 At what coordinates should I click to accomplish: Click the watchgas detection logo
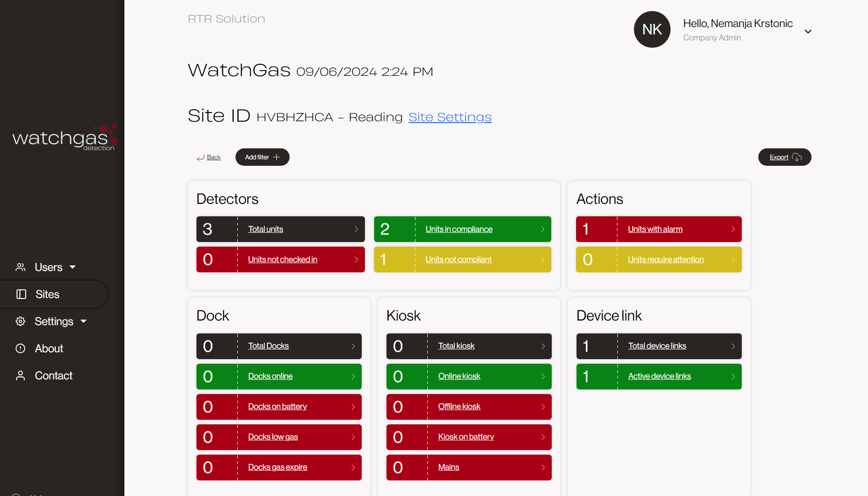64,138
